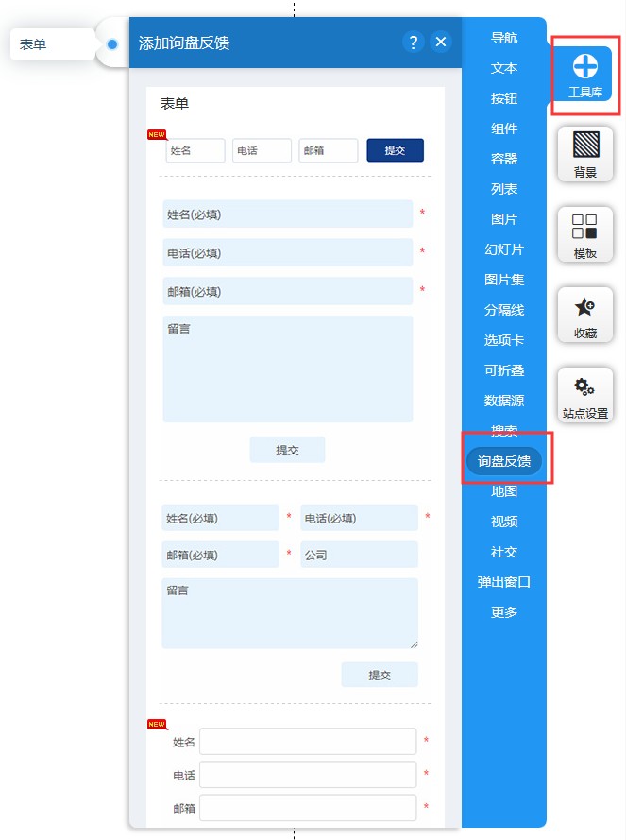Select the 选项卡 category
626x840 pixels.
pyautogui.click(x=504, y=340)
